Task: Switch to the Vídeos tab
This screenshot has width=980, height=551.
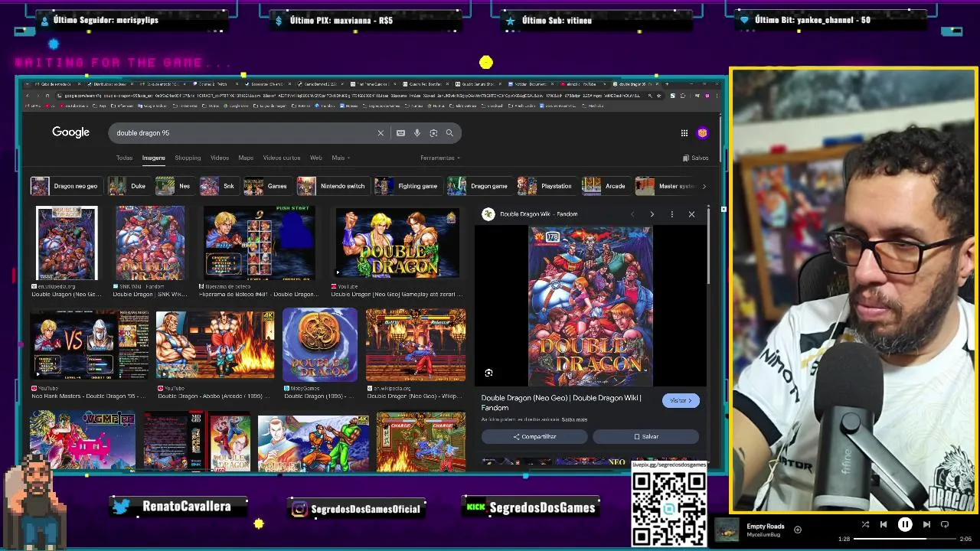Action: (220, 158)
